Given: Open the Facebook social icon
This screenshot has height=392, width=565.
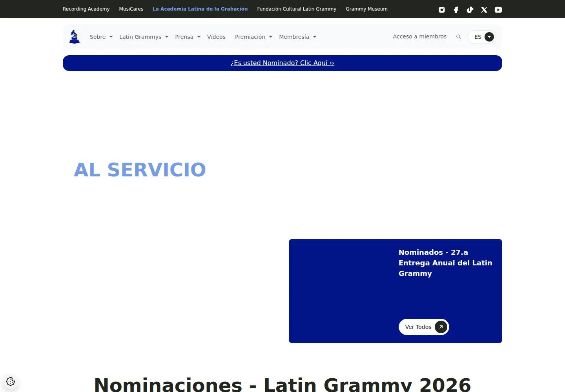Looking at the screenshot, I should click(456, 10).
